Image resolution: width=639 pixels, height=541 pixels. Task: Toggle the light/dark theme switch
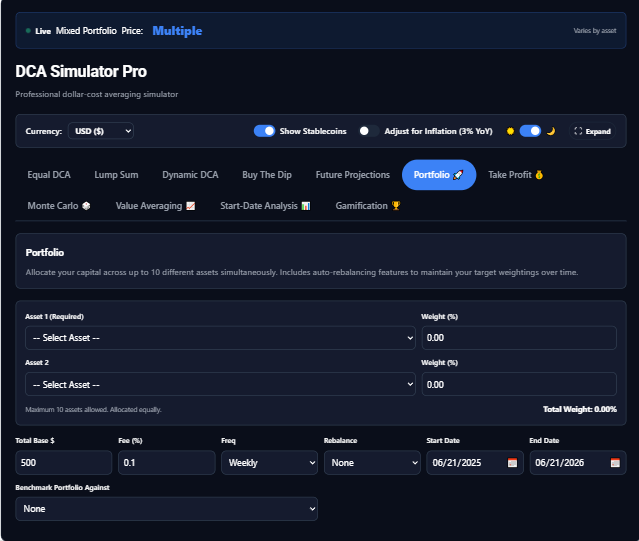pyautogui.click(x=530, y=131)
